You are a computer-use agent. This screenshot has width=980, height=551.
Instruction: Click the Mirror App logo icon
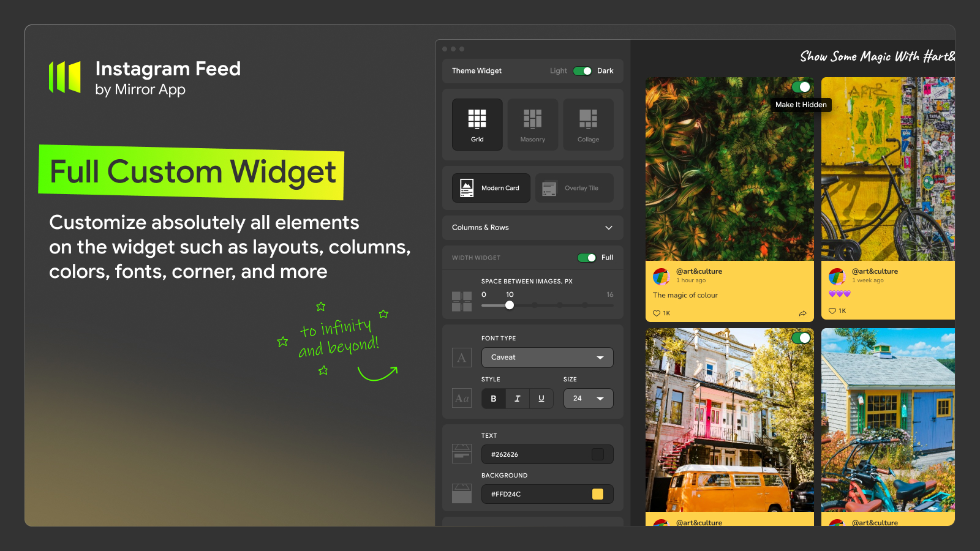click(x=65, y=77)
